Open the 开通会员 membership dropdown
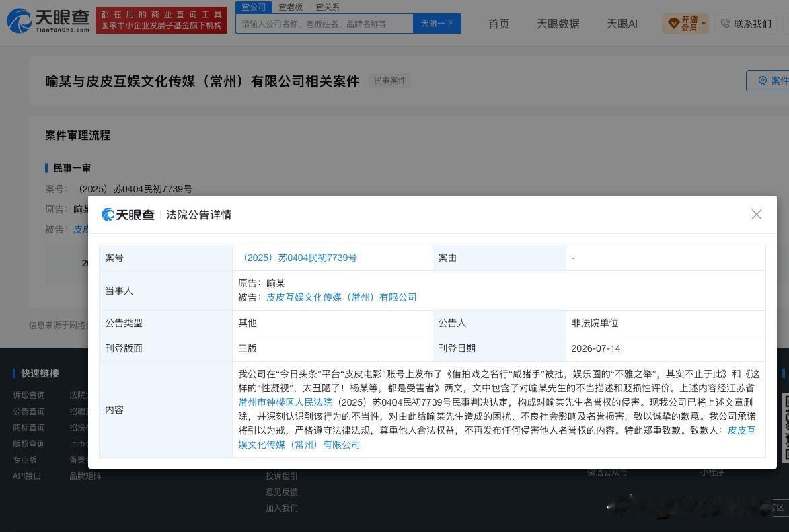This screenshot has height=532, width=789. click(685, 24)
